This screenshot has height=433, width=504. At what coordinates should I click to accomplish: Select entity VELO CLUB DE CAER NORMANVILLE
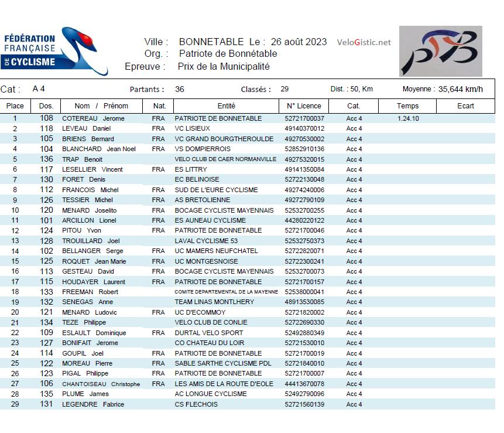pyautogui.click(x=225, y=159)
